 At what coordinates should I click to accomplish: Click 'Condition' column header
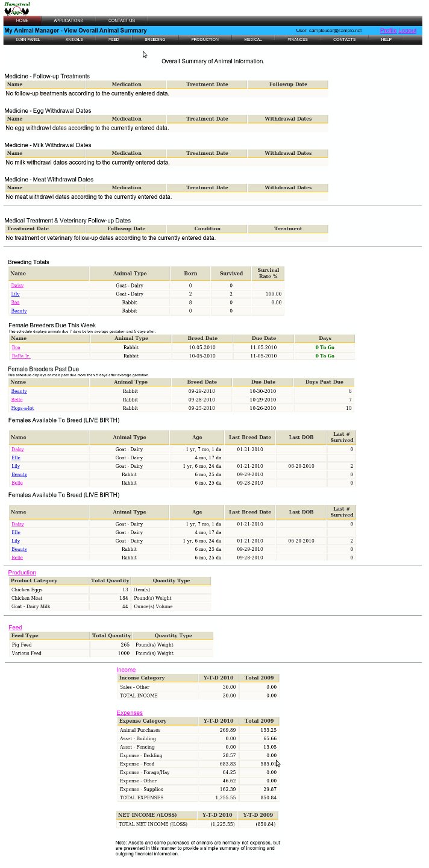pos(207,228)
